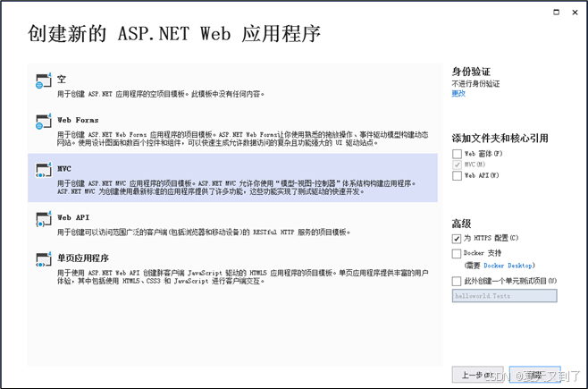This screenshot has height=389, width=588.
Task: Open the Docker Desktop link
Action: pyautogui.click(x=508, y=266)
